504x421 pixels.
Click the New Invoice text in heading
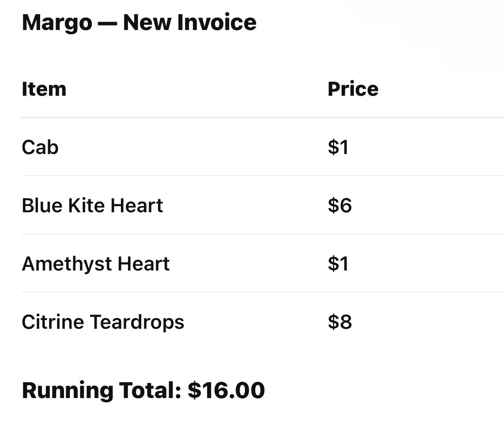point(190,22)
